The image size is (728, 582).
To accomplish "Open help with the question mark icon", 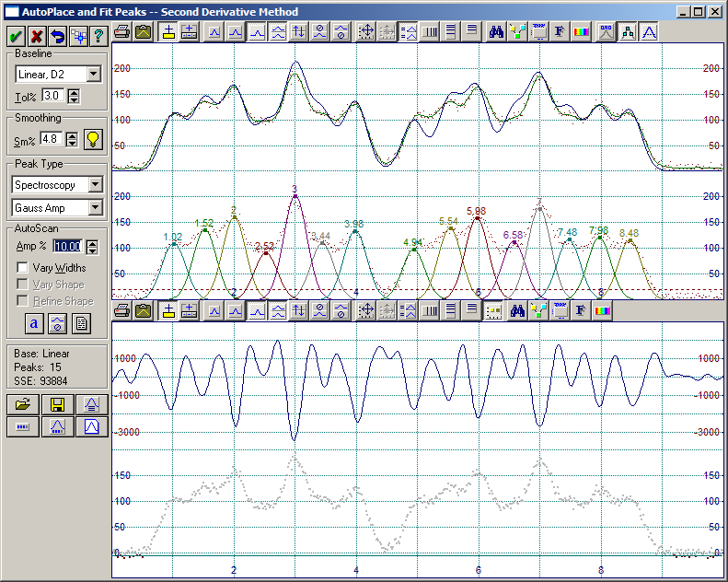I will [98, 36].
